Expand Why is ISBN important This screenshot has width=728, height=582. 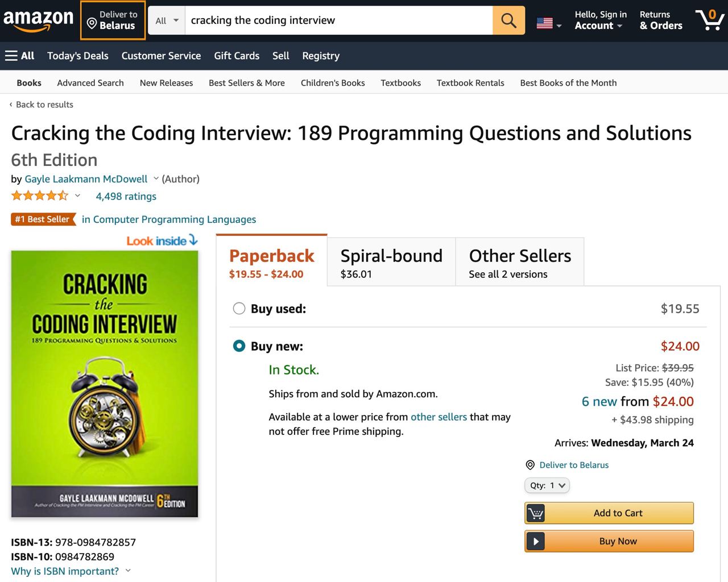click(71, 571)
